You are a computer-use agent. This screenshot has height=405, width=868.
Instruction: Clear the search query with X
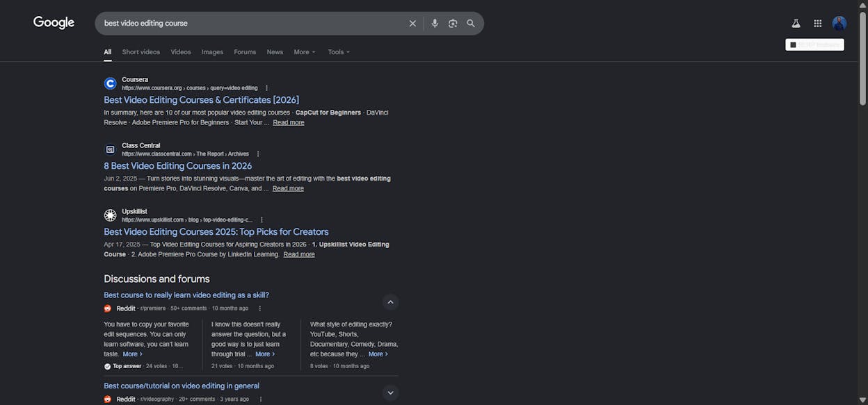pyautogui.click(x=412, y=24)
